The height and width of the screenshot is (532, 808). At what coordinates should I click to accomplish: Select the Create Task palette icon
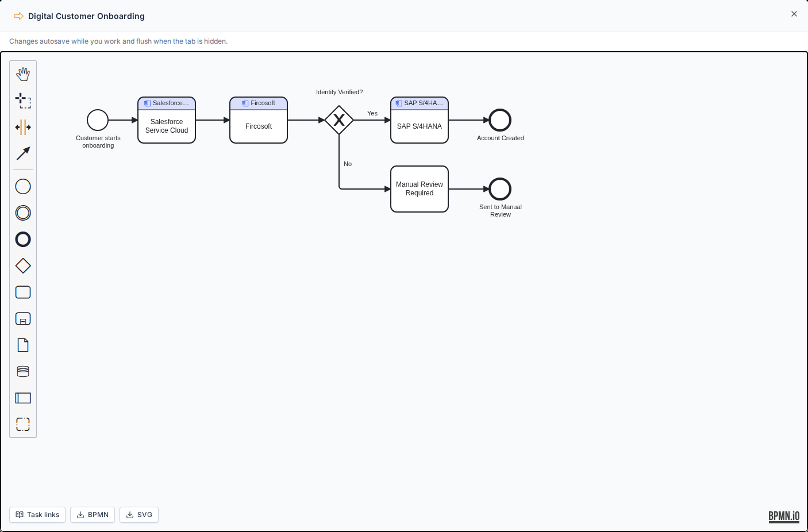[x=23, y=292]
